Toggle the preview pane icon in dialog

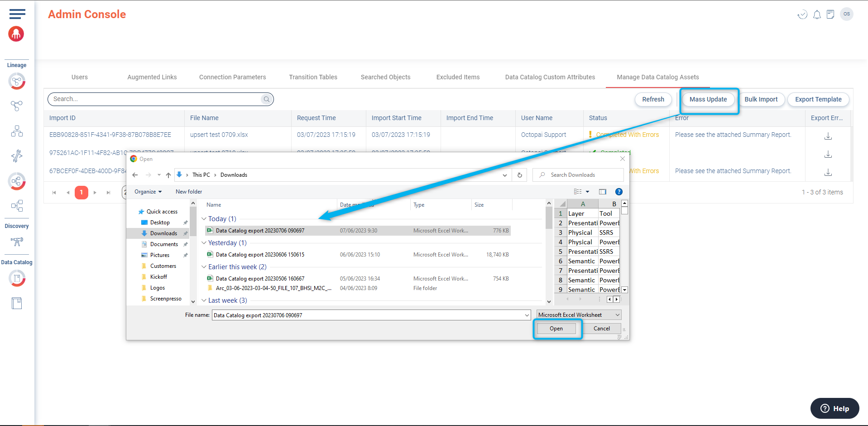(x=602, y=192)
